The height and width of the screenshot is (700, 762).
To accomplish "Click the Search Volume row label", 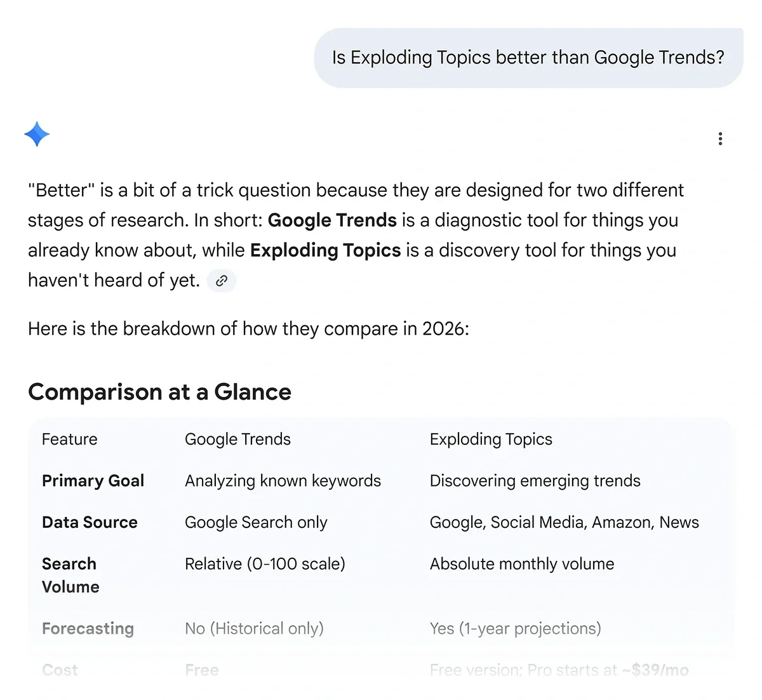I will [x=70, y=575].
